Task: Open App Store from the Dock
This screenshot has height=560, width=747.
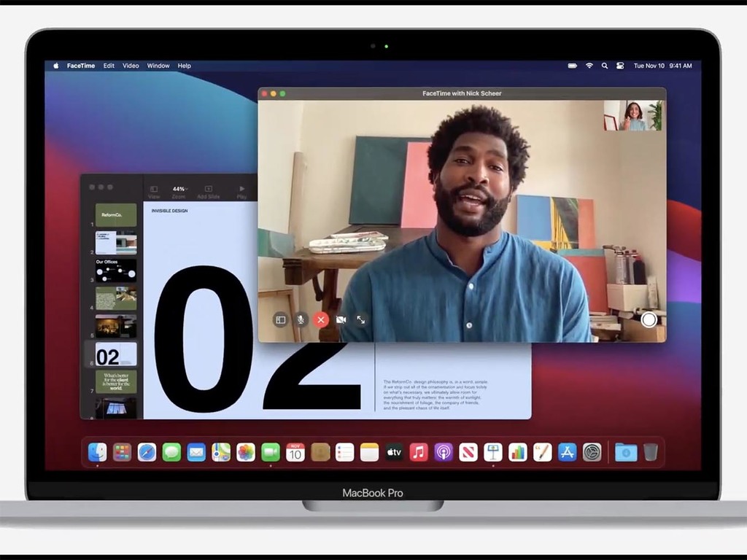Action: tap(568, 452)
